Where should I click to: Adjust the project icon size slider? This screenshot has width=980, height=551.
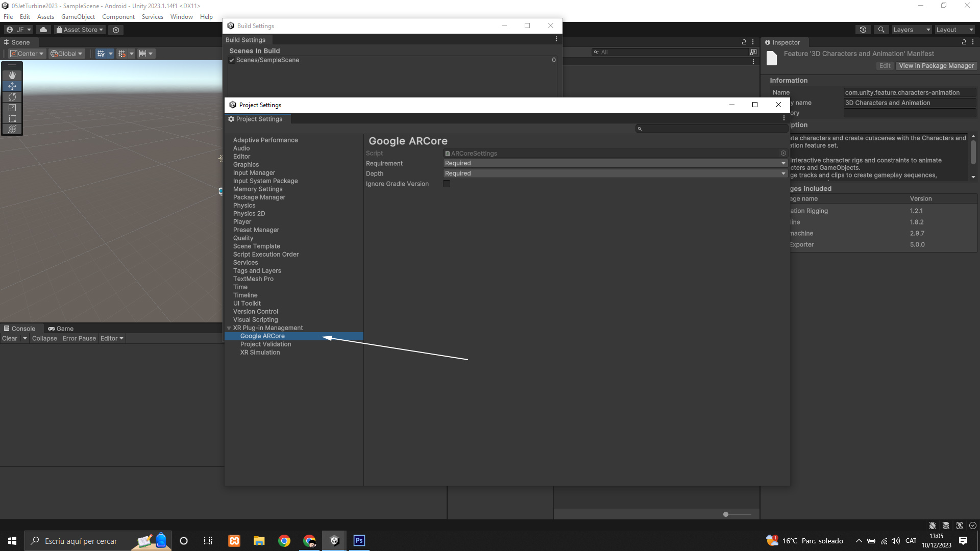pyautogui.click(x=726, y=514)
